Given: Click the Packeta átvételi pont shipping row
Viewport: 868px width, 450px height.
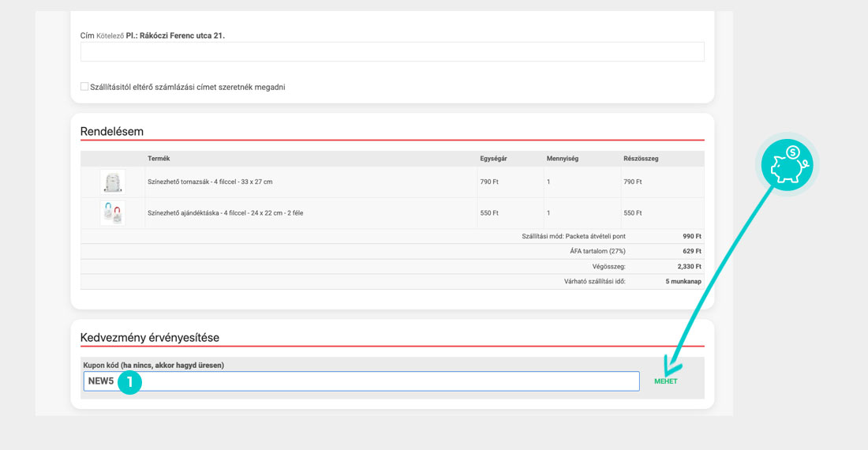Looking at the screenshot, I should click(574, 236).
